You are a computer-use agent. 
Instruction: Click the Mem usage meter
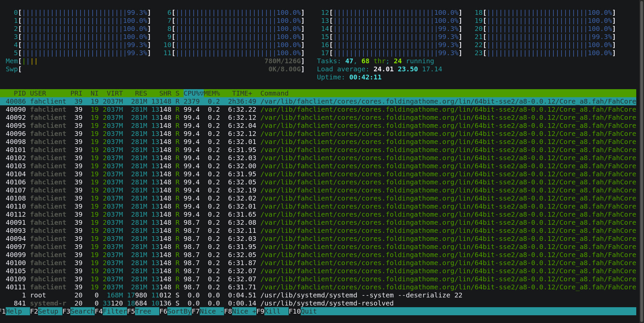pyautogui.click(x=155, y=61)
